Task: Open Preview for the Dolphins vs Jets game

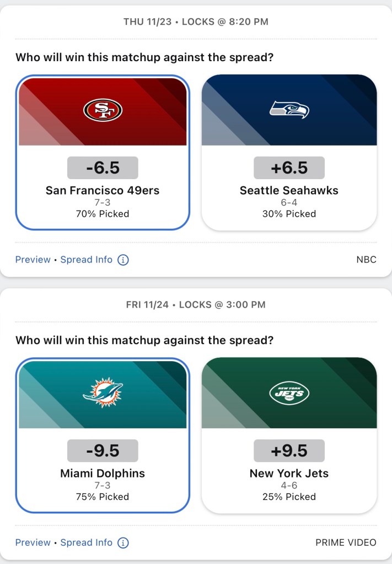Action: click(33, 542)
